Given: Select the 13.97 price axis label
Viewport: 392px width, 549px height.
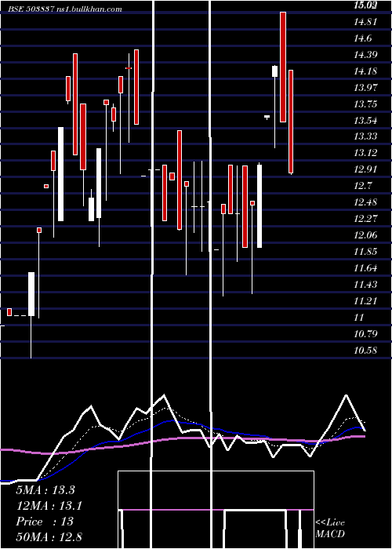Looking at the screenshot, I should pyautogui.click(x=365, y=88).
